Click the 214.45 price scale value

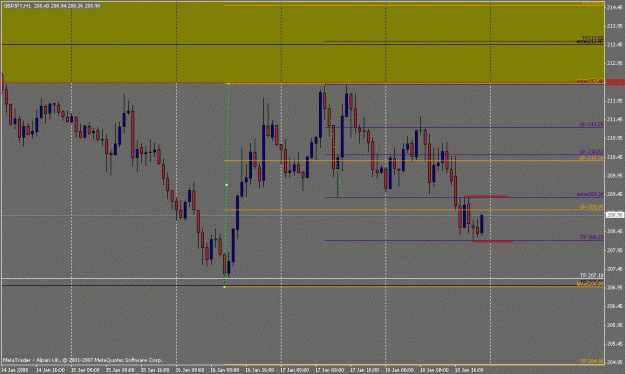coord(614,8)
